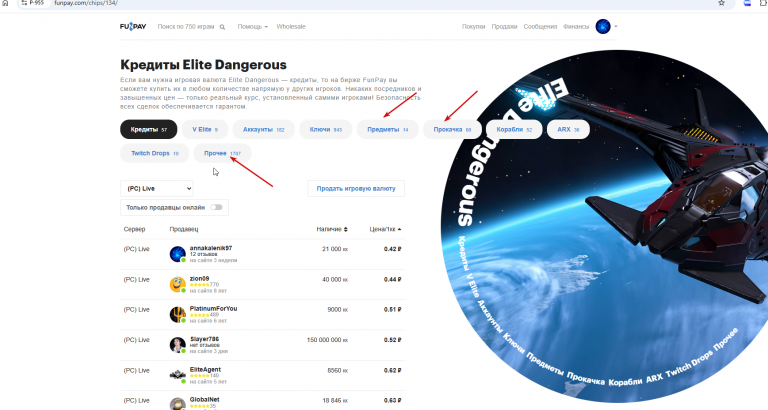Click the Сервер column header
The height and width of the screenshot is (410, 768).
coord(134,229)
